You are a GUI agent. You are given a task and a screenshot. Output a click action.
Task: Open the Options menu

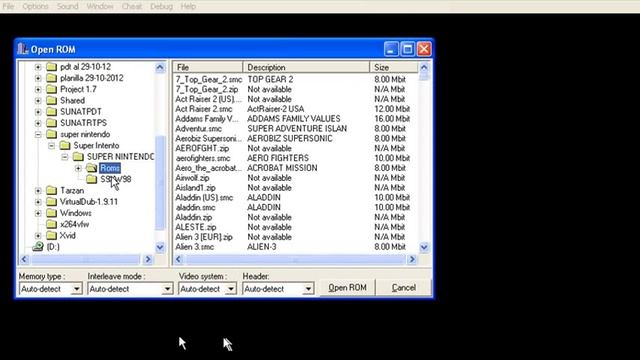pyautogui.click(x=35, y=6)
